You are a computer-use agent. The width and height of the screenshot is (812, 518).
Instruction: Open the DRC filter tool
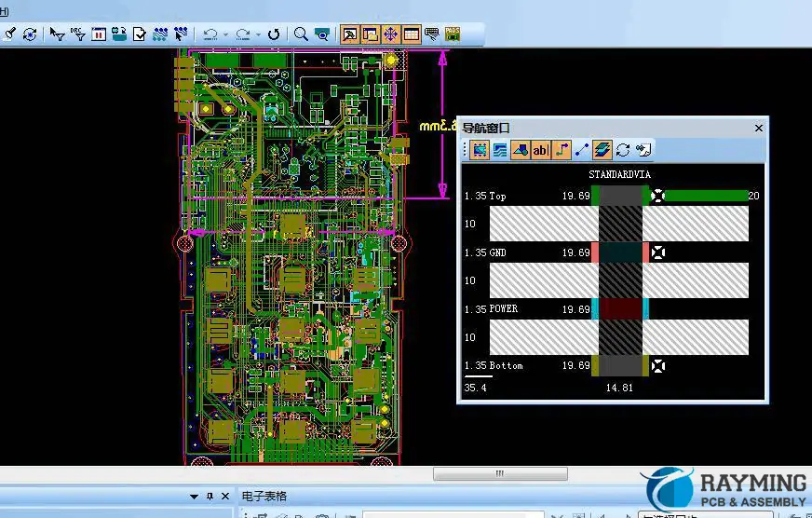point(78,34)
